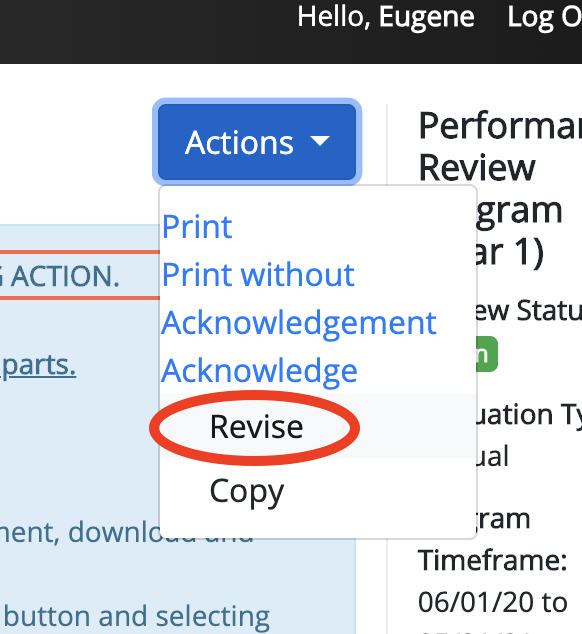Open the blue Actions dropdown button
The image size is (582, 634).
(257, 142)
